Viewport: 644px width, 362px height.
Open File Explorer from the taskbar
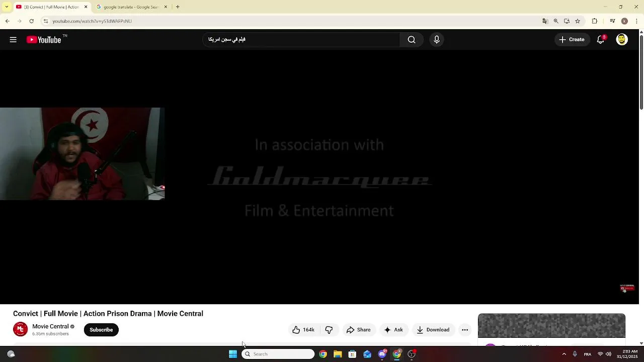click(338, 354)
